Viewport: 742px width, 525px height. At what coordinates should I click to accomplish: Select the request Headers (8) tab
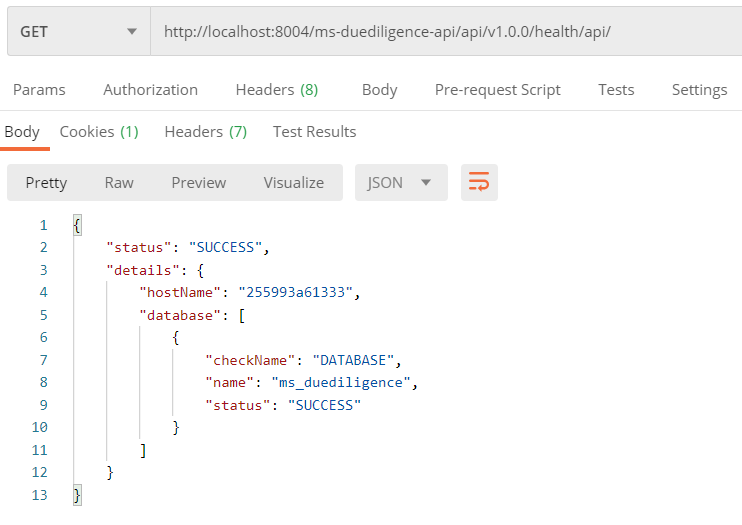(276, 89)
